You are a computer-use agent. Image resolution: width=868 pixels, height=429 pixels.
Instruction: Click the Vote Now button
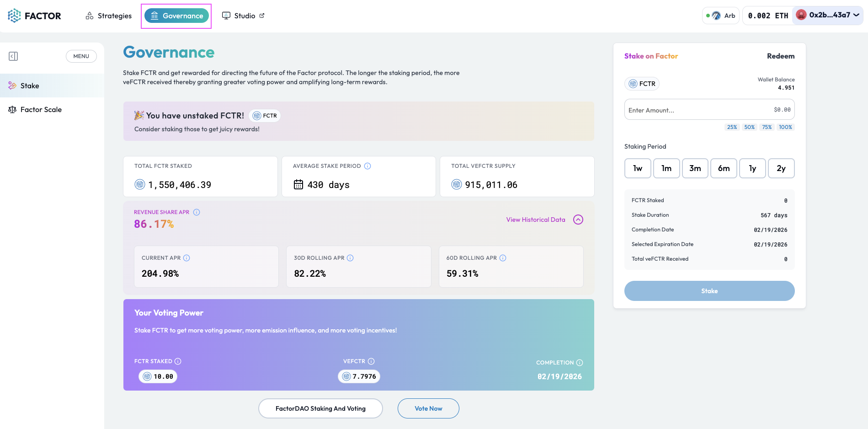(428, 408)
